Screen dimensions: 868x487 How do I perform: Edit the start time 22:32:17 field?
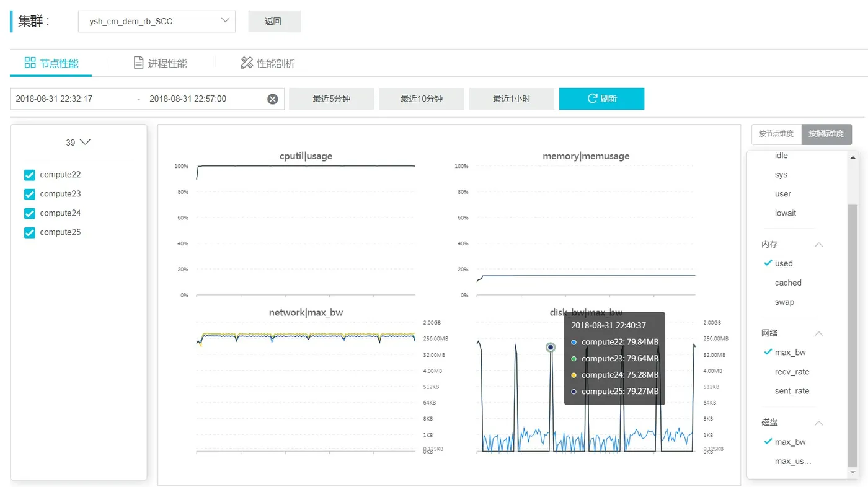click(x=54, y=99)
